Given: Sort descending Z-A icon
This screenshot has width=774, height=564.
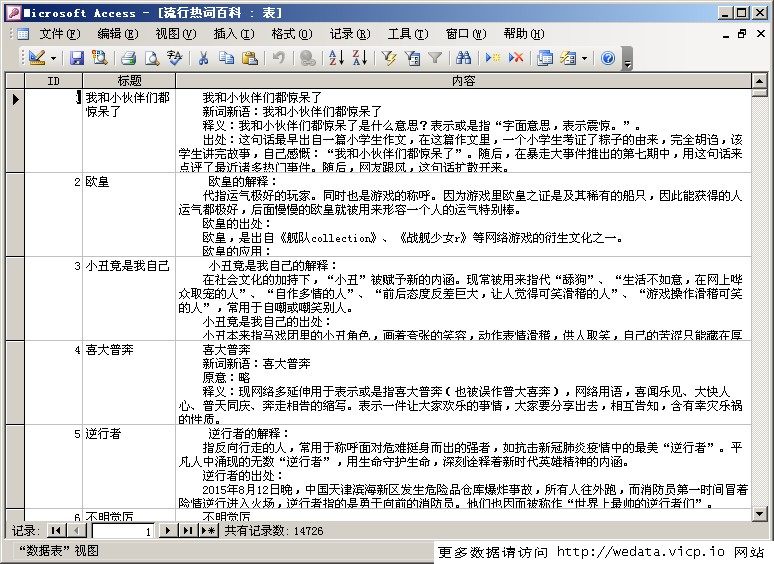Looking at the screenshot, I should pyautogui.click(x=360, y=58).
